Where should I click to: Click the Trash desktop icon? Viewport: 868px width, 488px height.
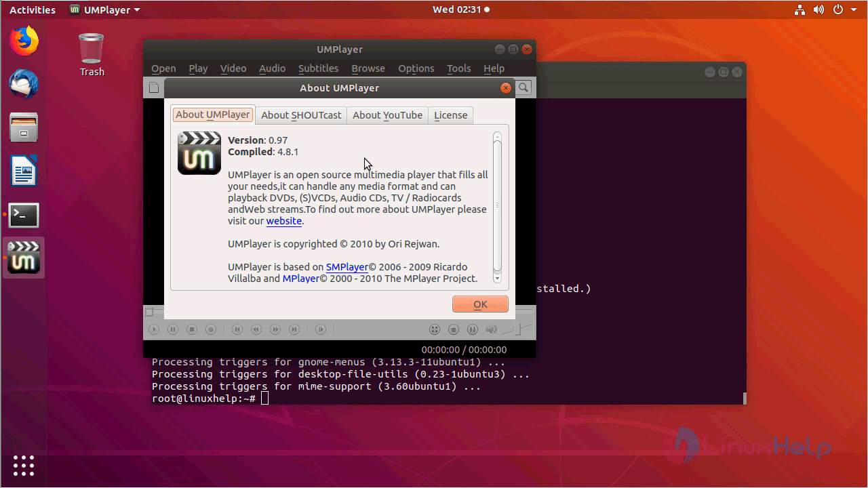(92, 55)
